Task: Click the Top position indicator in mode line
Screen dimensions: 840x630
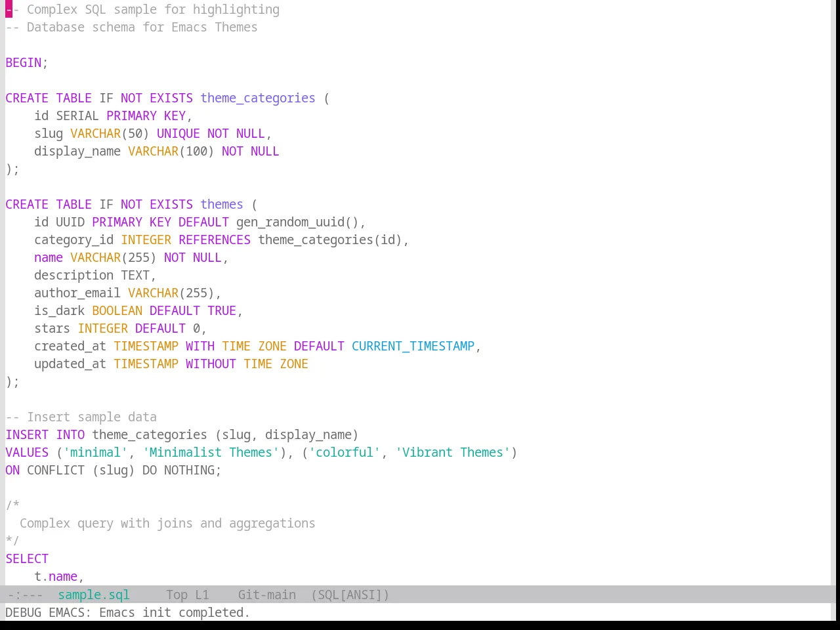Action: tap(177, 595)
